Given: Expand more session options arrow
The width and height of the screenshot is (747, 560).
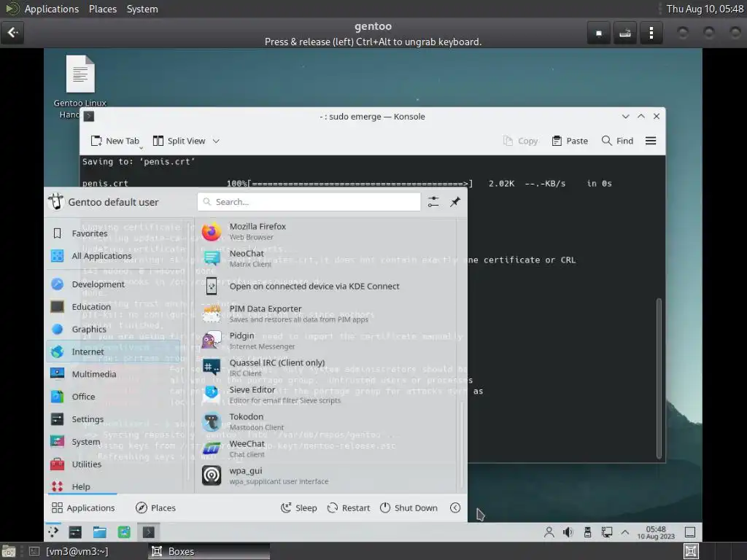Looking at the screenshot, I should point(455,508).
